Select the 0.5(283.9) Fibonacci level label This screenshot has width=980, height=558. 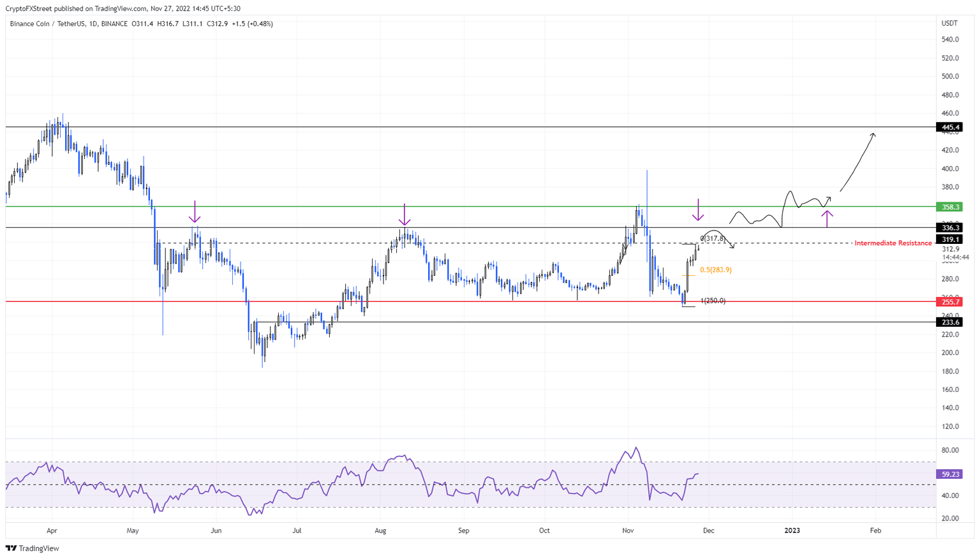click(x=715, y=270)
